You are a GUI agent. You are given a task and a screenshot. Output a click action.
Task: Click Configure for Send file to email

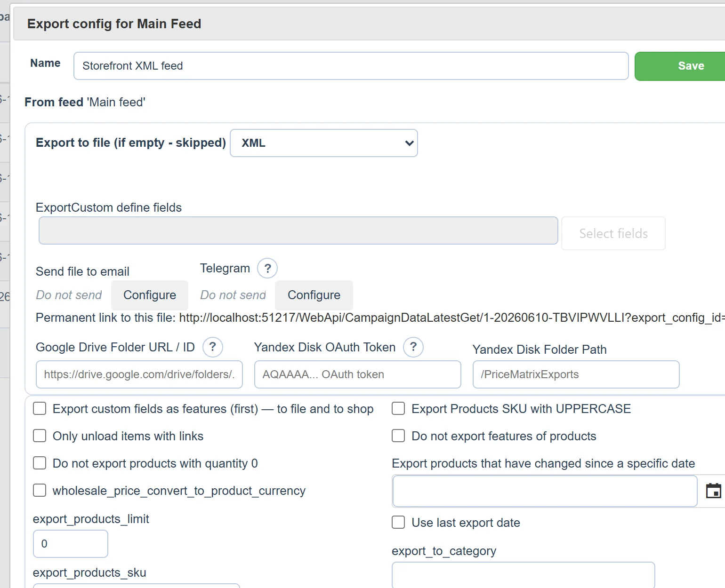point(150,295)
